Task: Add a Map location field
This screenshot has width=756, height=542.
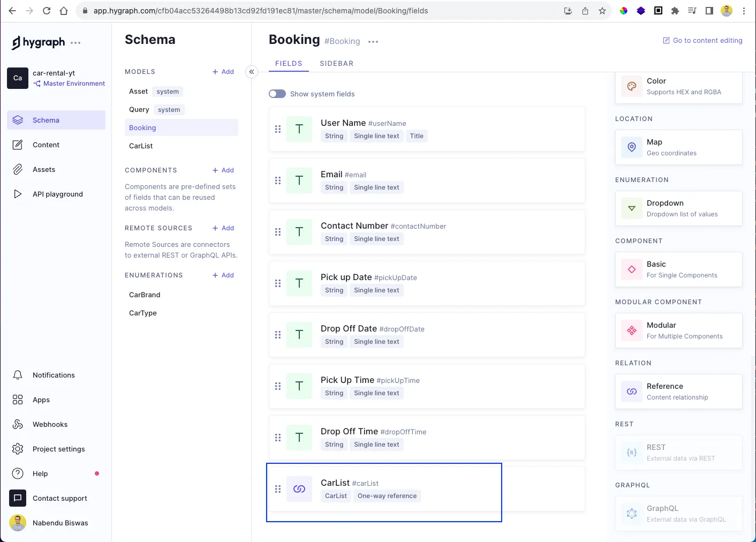Action: coord(679,147)
